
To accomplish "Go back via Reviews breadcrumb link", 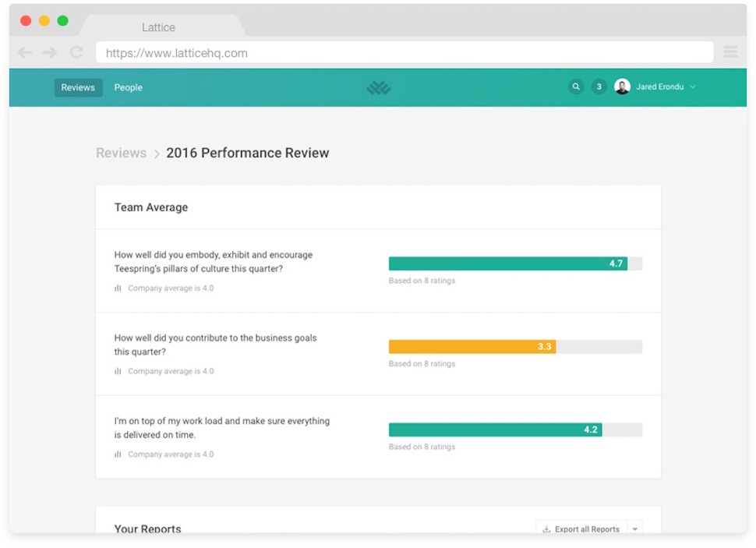I will point(121,153).
